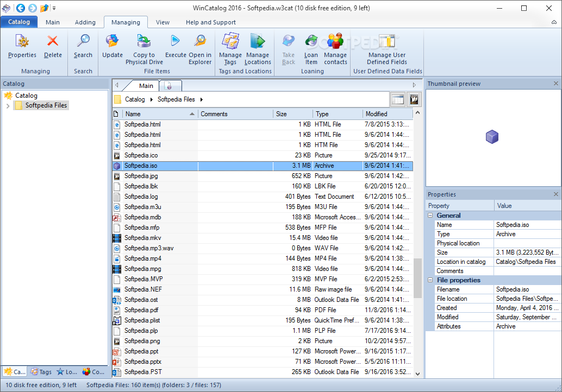
Task: Select the Softpedia.pdf row
Action: 263,310
